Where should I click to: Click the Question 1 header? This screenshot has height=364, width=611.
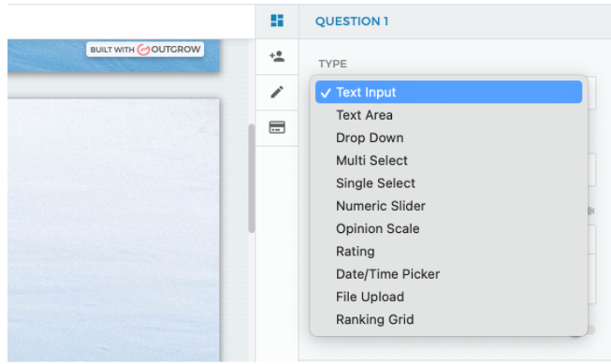[x=352, y=21]
